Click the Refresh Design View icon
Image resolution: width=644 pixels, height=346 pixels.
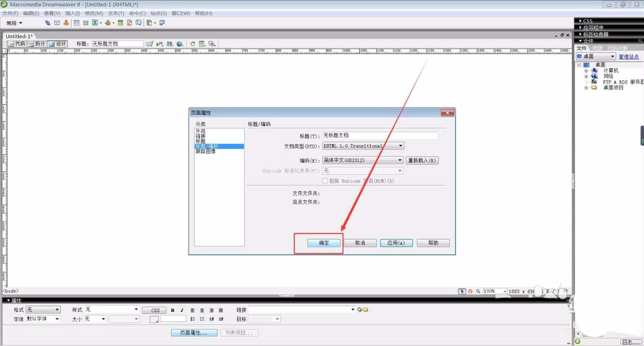(x=192, y=44)
